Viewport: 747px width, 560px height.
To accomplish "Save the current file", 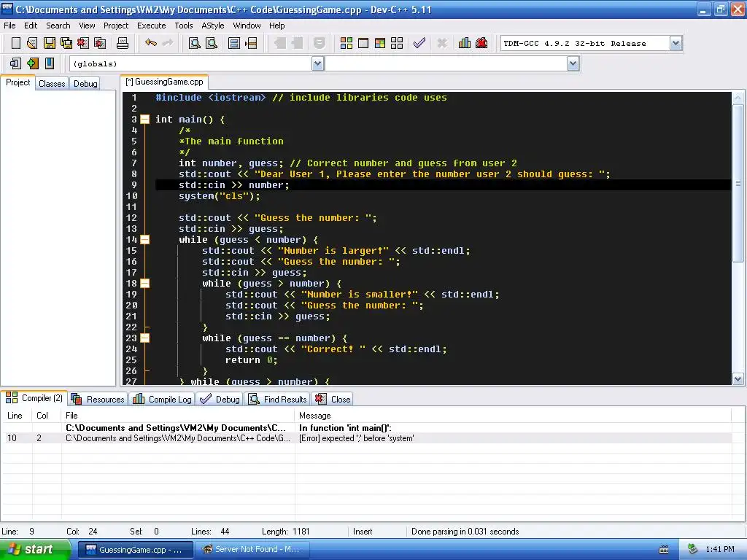I will (x=49, y=43).
